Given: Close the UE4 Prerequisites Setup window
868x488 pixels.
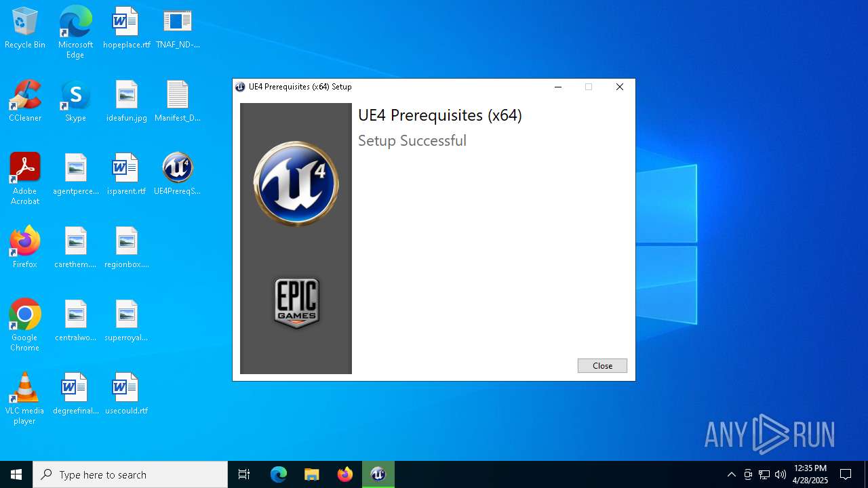Looking at the screenshot, I should point(619,87).
